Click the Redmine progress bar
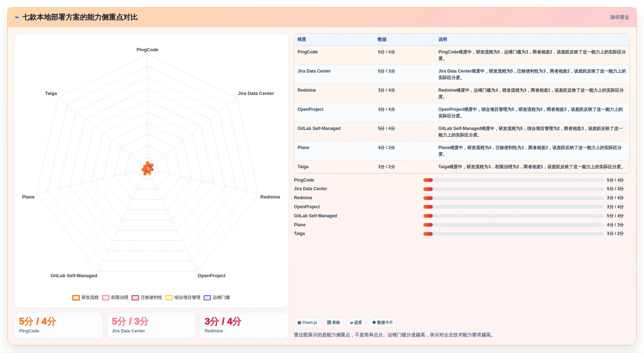 coord(513,198)
